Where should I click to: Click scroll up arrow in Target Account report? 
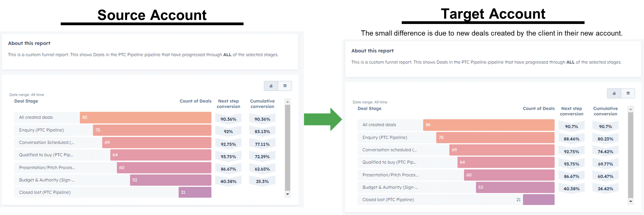(631, 109)
